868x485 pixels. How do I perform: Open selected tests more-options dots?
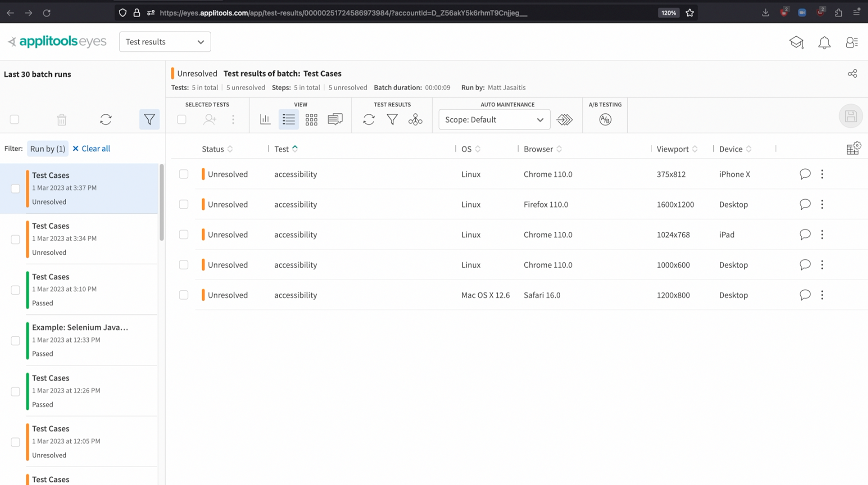click(x=233, y=119)
